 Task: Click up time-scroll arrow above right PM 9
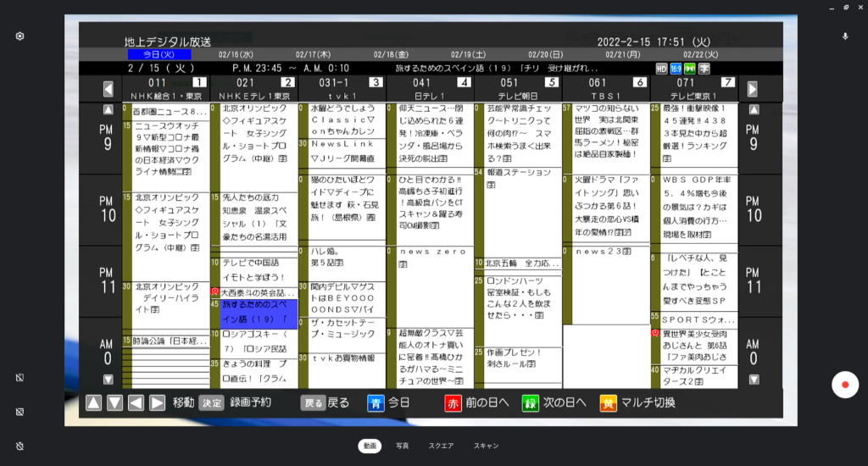point(754,109)
